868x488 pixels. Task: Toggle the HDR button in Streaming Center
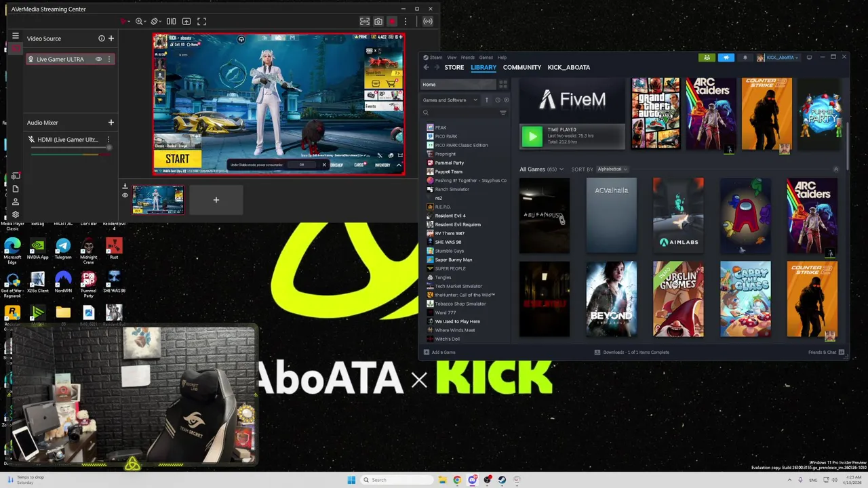365,22
